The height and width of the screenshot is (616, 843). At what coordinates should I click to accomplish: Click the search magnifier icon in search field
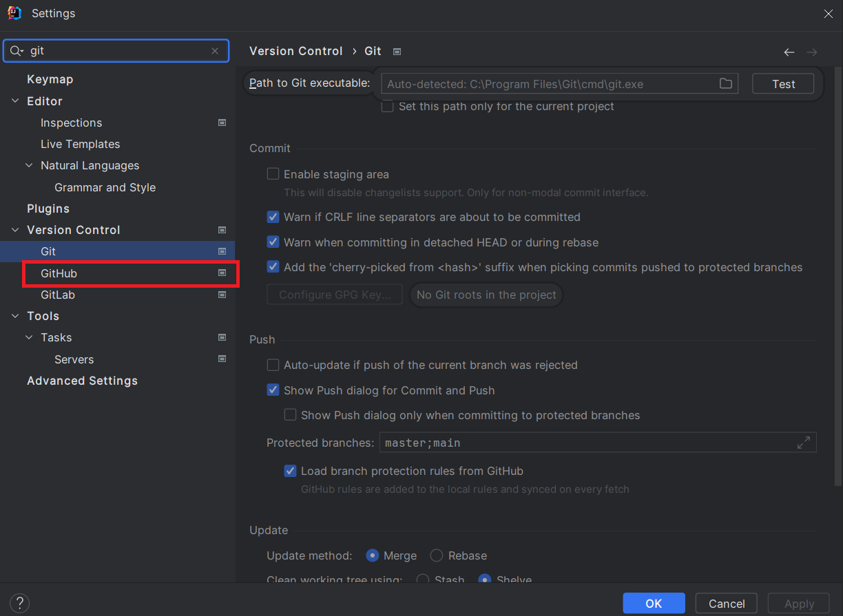[x=16, y=51]
